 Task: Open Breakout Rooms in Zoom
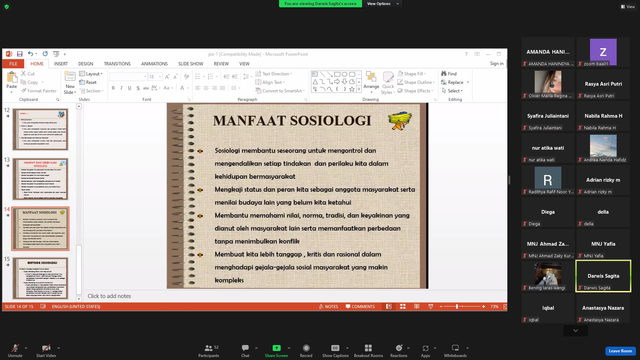(x=368, y=350)
